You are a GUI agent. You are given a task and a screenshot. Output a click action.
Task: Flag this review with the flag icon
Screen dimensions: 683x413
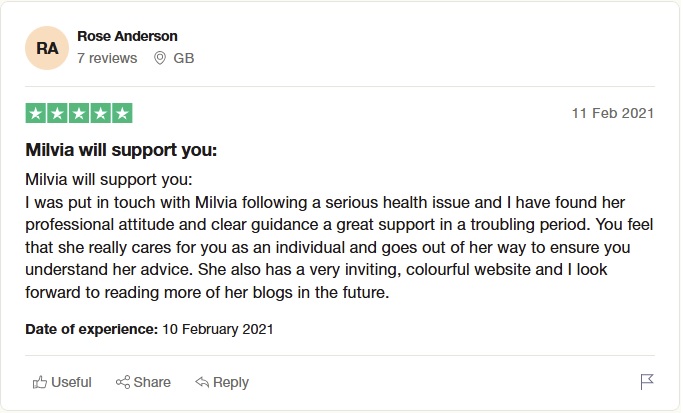pos(647,382)
